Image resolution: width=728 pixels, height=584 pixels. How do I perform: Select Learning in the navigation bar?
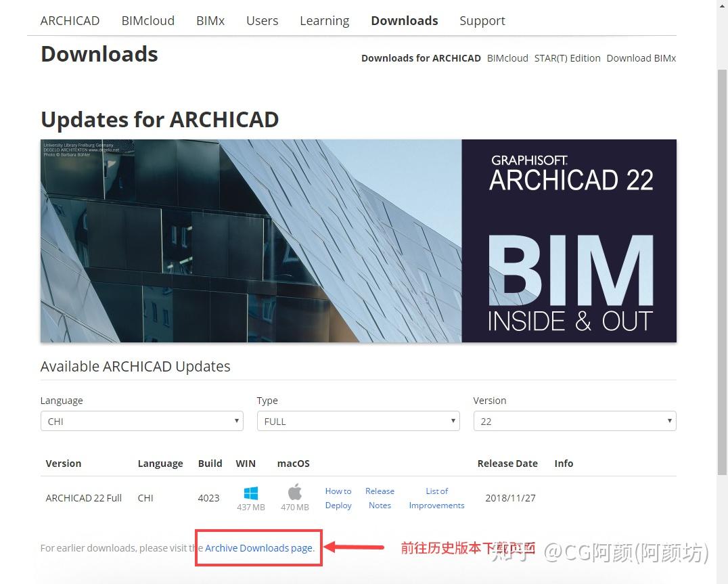pos(324,20)
